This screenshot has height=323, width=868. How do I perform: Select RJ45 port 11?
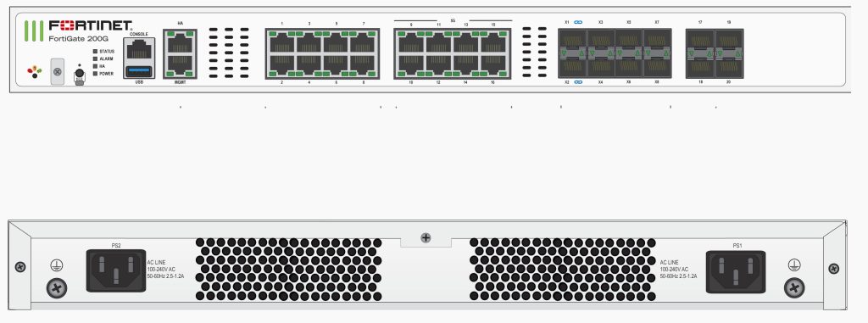point(438,42)
